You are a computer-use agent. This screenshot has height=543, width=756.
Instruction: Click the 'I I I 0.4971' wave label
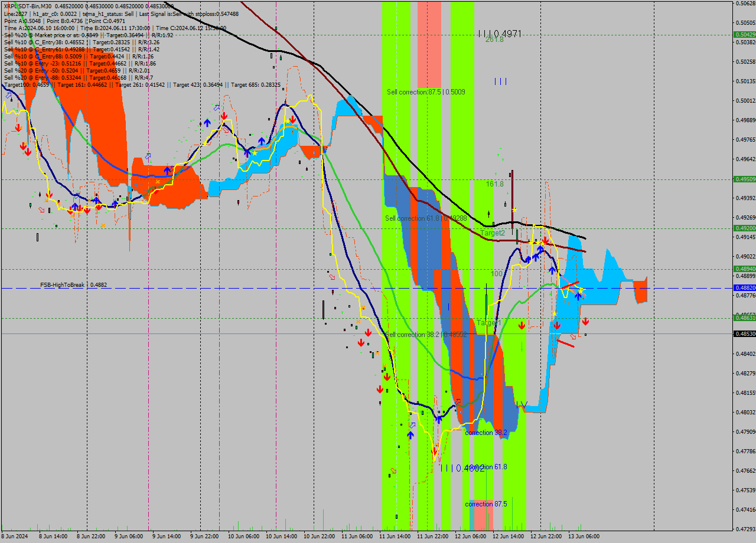(x=500, y=34)
